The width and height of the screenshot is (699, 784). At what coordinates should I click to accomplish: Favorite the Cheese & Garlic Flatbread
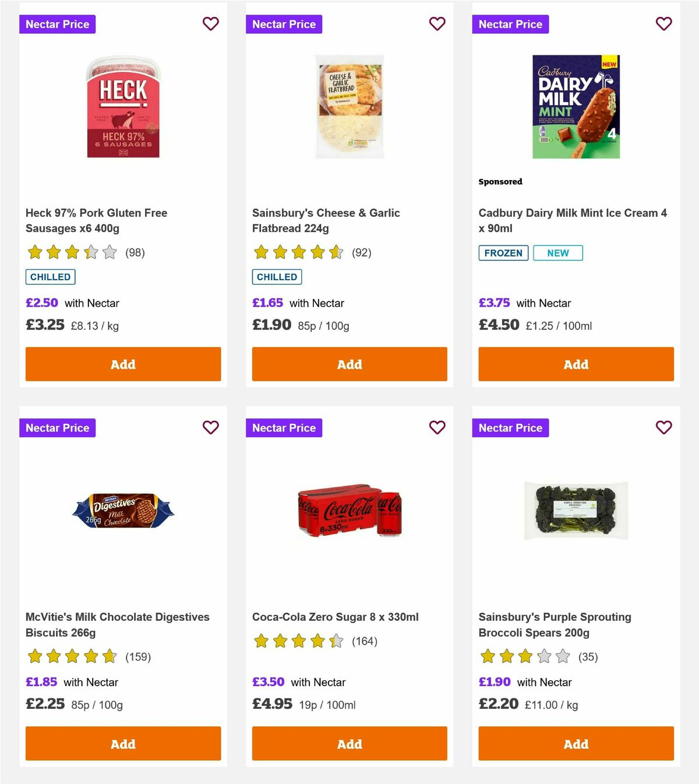pos(437,24)
